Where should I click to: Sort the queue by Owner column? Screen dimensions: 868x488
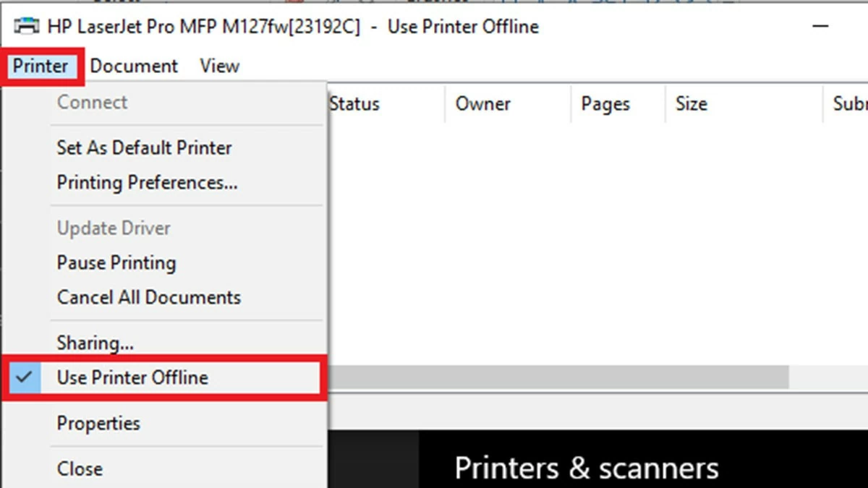(482, 103)
